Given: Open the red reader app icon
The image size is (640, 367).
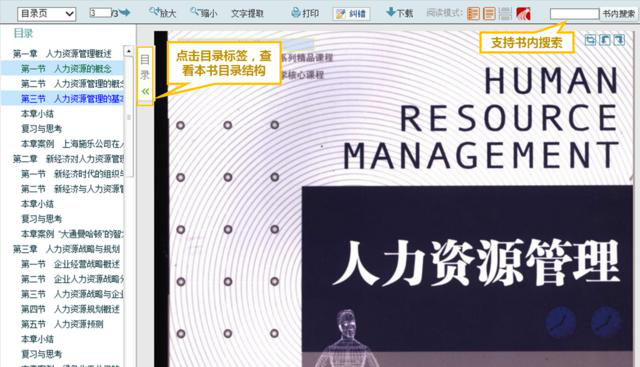Looking at the screenshot, I should 523,13.
